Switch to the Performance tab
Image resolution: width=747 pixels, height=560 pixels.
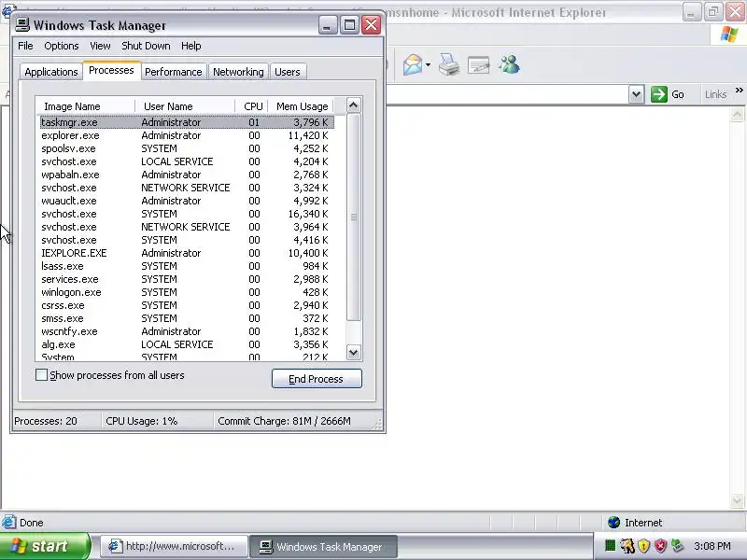coord(174,72)
